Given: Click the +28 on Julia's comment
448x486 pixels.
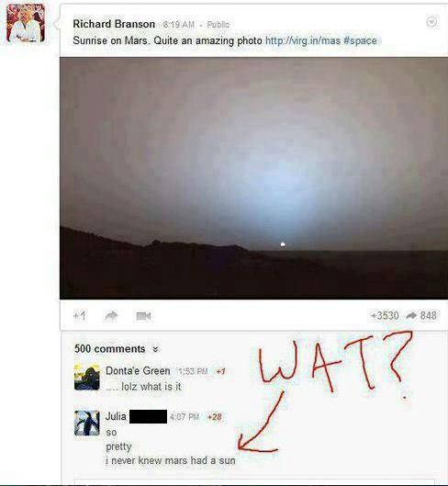Looking at the screenshot, I should pos(215,417).
